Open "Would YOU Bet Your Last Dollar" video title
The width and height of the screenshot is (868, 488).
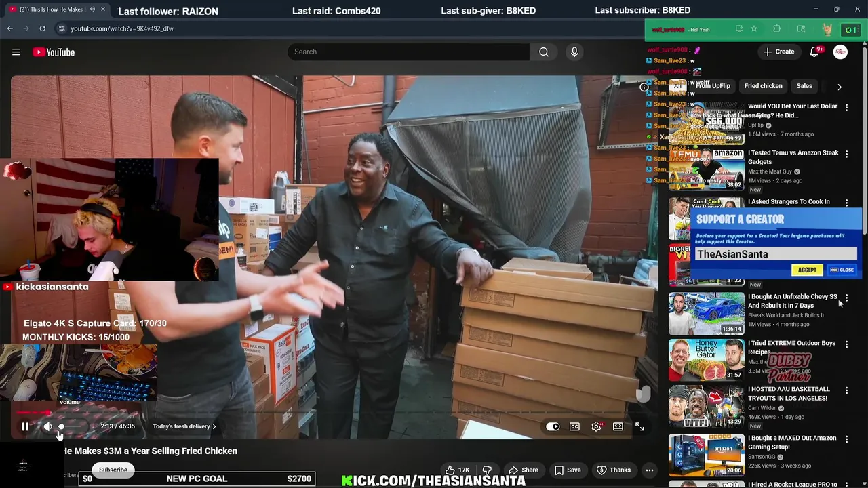pyautogui.click(x=793, y=111)
